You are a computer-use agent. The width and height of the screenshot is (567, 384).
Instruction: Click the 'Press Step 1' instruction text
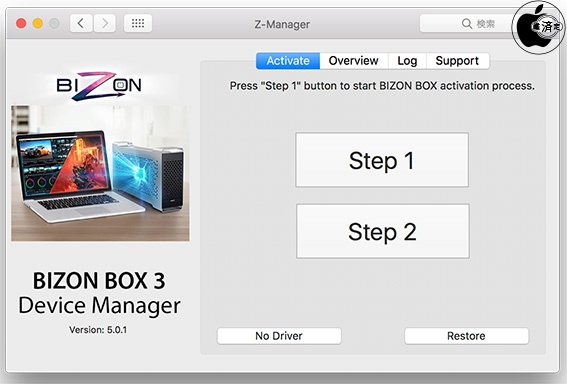click(382, 86)
